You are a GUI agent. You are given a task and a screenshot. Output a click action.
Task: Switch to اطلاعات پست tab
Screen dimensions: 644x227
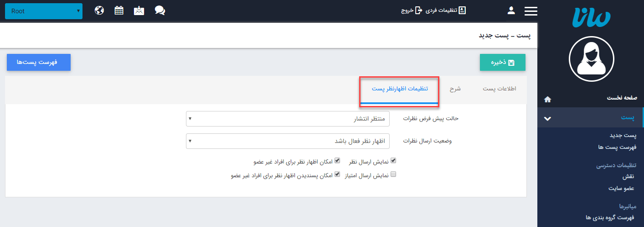(500, 89)
